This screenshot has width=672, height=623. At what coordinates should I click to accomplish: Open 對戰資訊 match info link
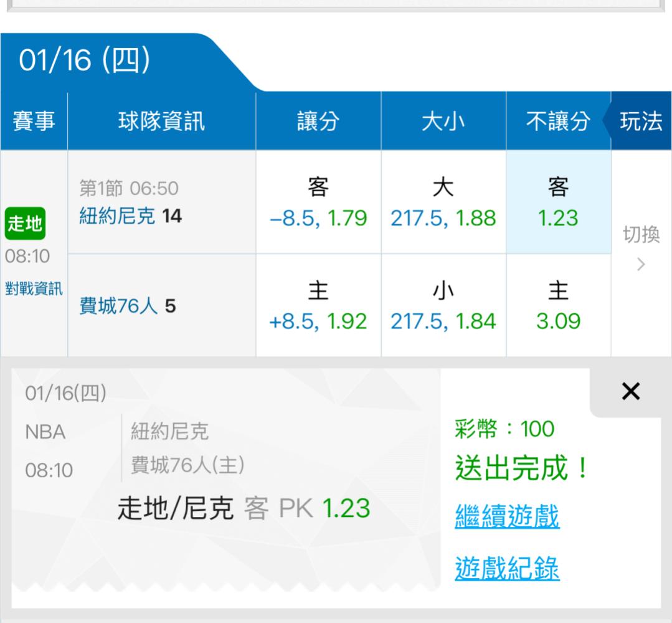(x=34, y=288)
